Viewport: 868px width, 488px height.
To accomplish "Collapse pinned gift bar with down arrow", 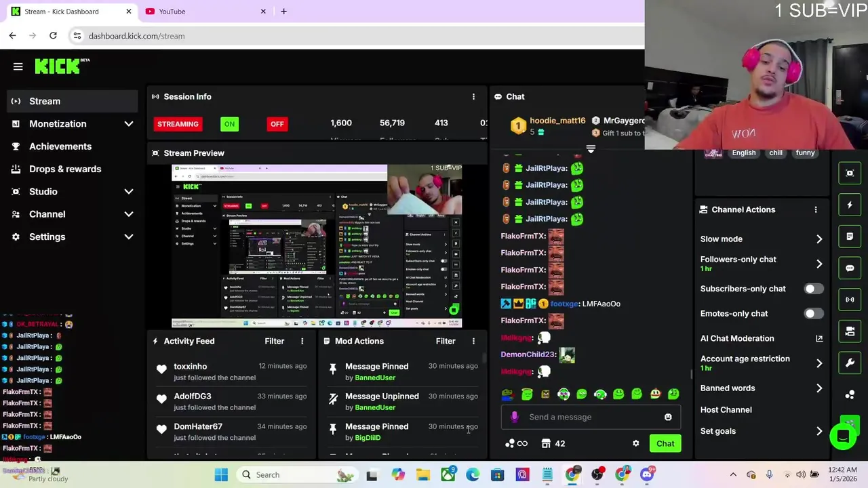I will tap(591, 149).
